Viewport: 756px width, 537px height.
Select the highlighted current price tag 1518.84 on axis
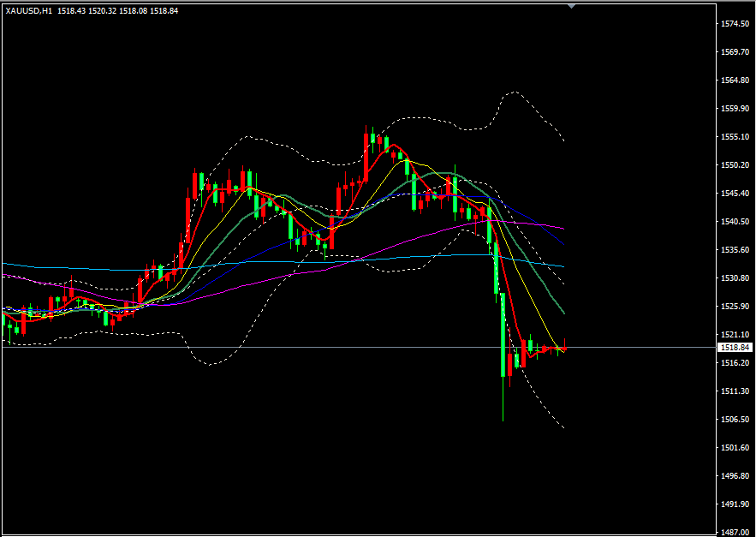coord(735,348)
